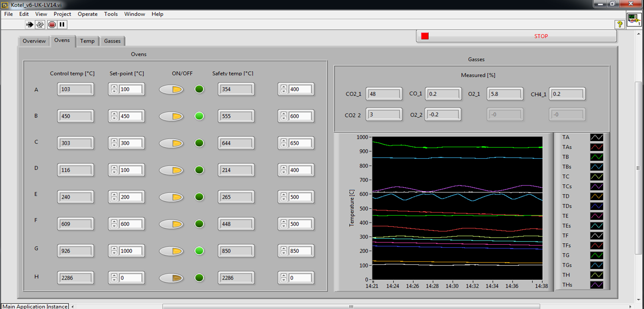This screenshot has height=309, width=644.
Task: Go to the Overview tab
Action: [34, 41]
